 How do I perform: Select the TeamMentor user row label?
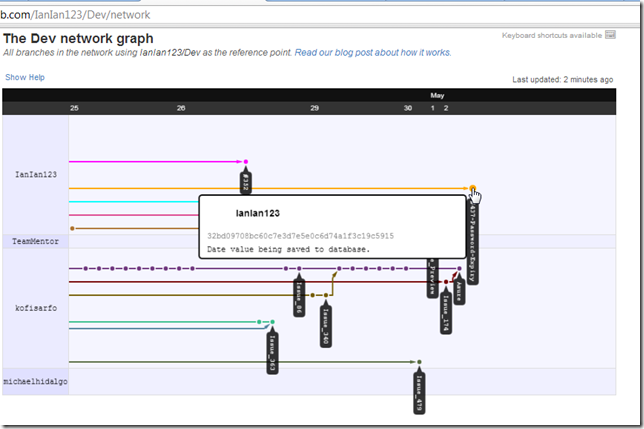(36, 241)
